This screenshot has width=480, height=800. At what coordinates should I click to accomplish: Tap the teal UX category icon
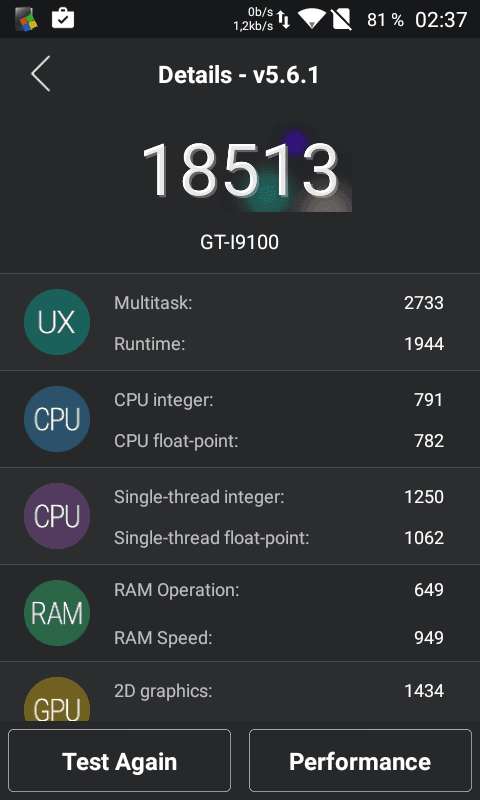tap(57, 322)
